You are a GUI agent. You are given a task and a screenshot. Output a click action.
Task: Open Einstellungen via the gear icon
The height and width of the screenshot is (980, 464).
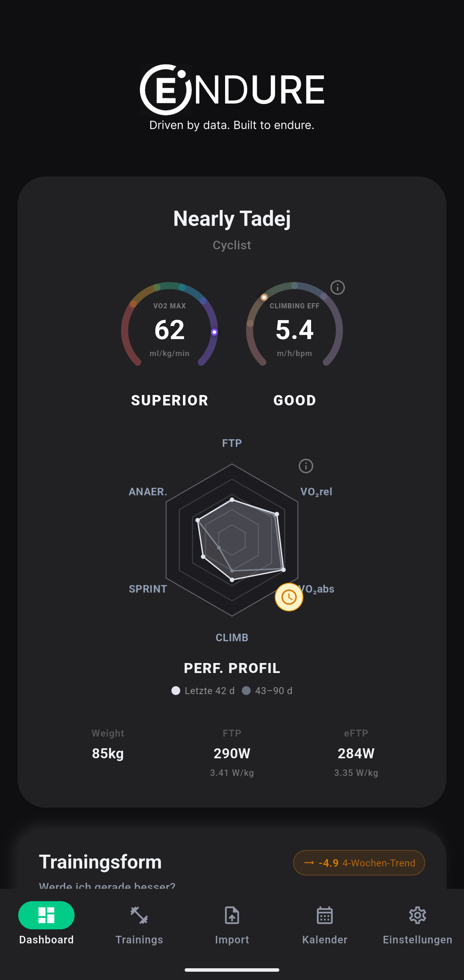(x=417, y=915)
